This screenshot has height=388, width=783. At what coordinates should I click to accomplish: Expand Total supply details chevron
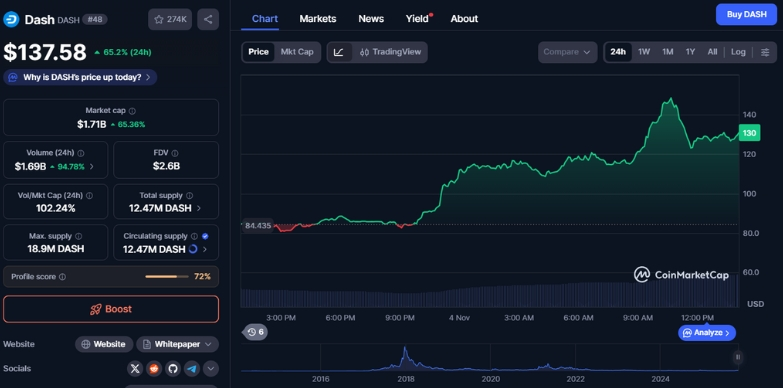point(199,208)
